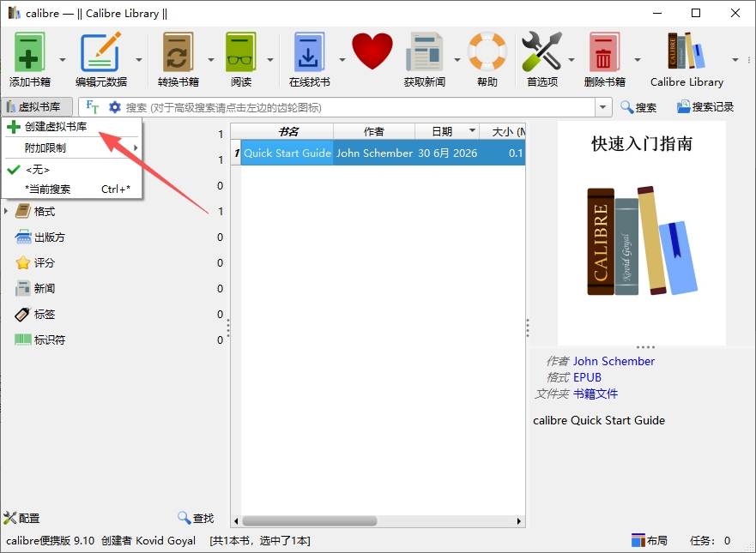The width and height of the screenshot is (756, 553).
Task: Open Fetch news (获取新闻) icon
Action: pos(424,52)
